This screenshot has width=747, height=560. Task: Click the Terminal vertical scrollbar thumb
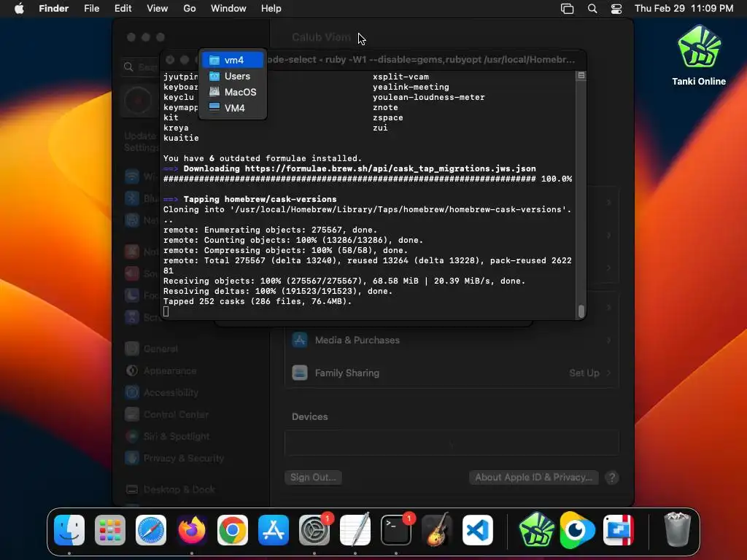click(581, 311)
